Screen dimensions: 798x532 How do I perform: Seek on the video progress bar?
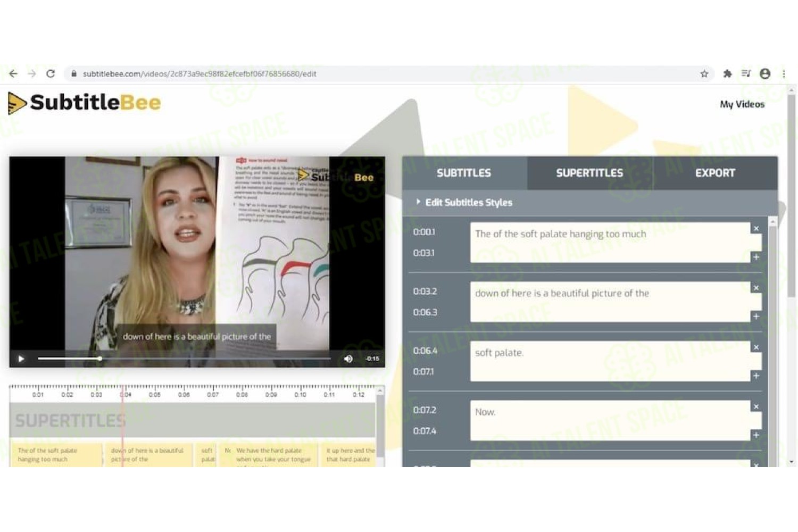click(x=185, y=359)
